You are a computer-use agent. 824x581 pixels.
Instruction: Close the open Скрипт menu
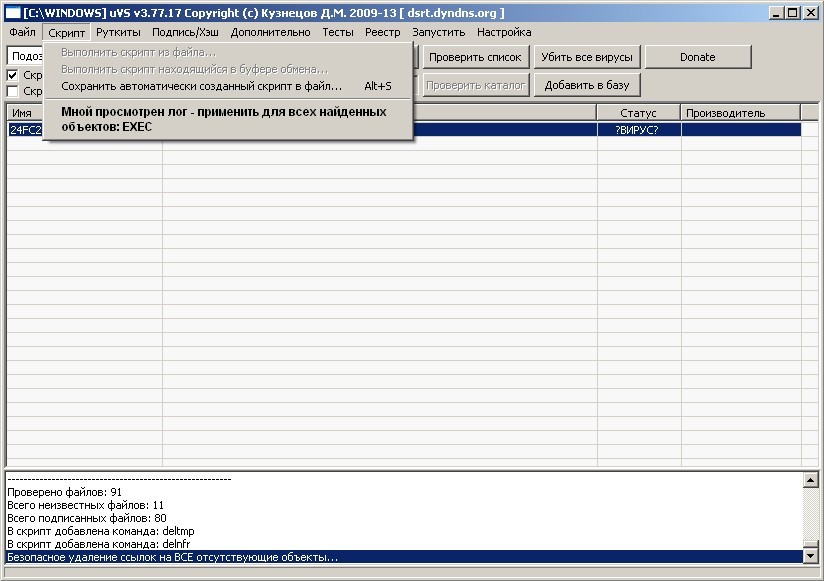[66, 33]
